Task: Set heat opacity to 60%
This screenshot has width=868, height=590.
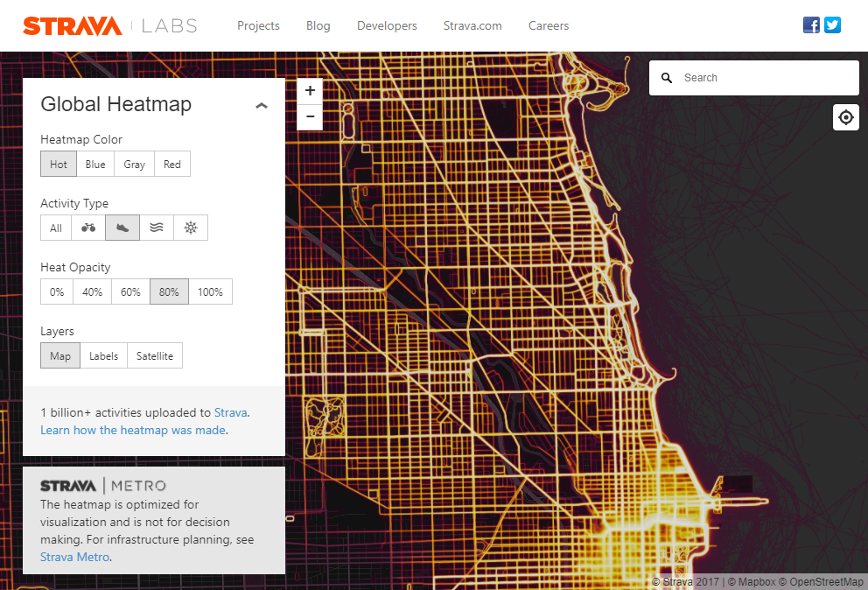Action: (x=130, y=292)
